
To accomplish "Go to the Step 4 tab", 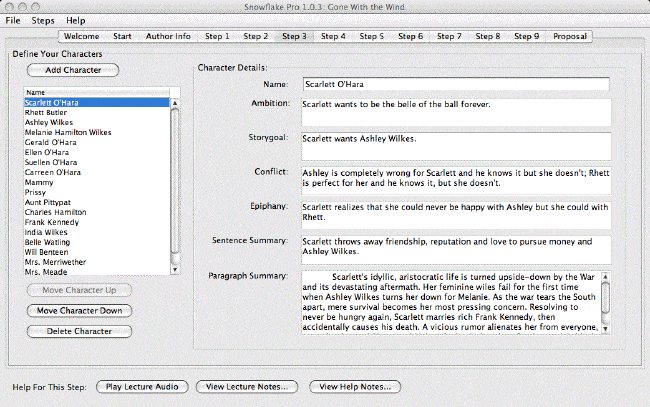I will (x=333, y=36).
